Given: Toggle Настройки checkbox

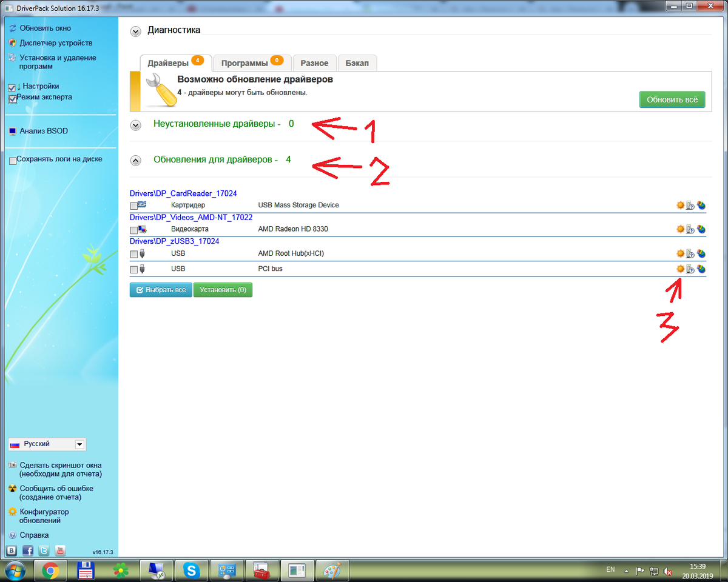Looking at the screenshot, I should [x=12, y=88].
